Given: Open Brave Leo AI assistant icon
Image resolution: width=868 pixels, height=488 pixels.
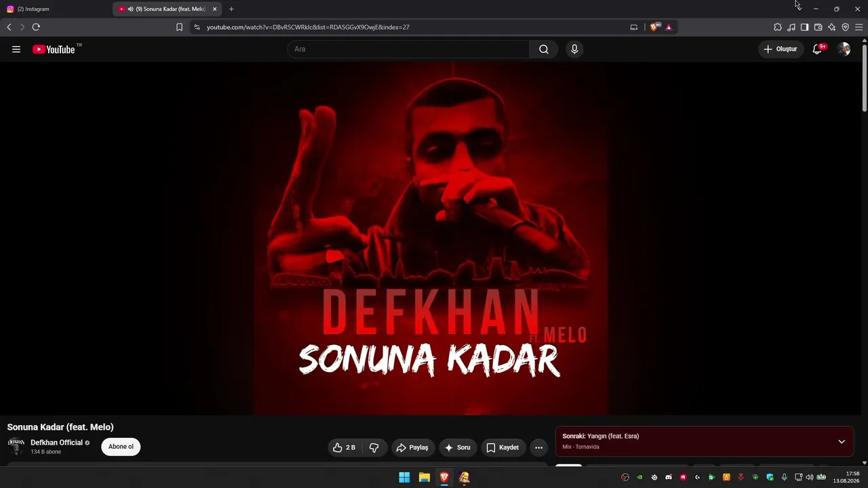Looking at the screenshot, I should tap(831, 27).
